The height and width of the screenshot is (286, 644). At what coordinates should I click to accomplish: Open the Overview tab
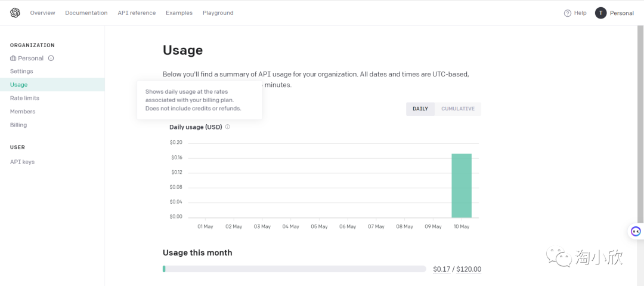point(42,13)
